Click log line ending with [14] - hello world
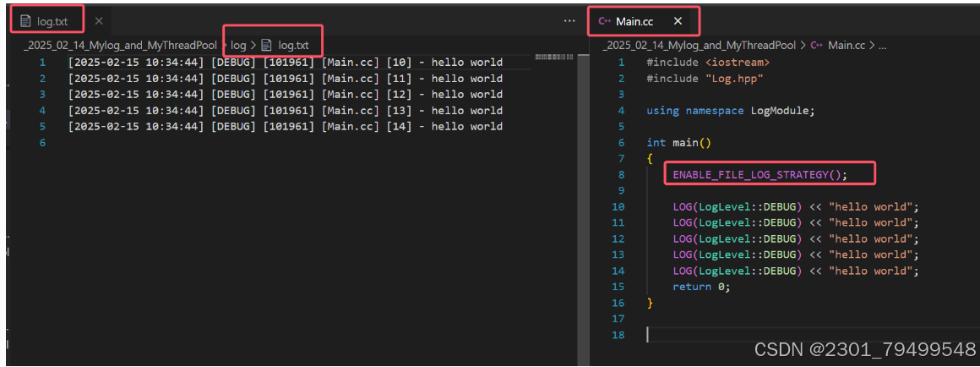The width and height of the screenshot is (980, 367). [x=286, y=126]
